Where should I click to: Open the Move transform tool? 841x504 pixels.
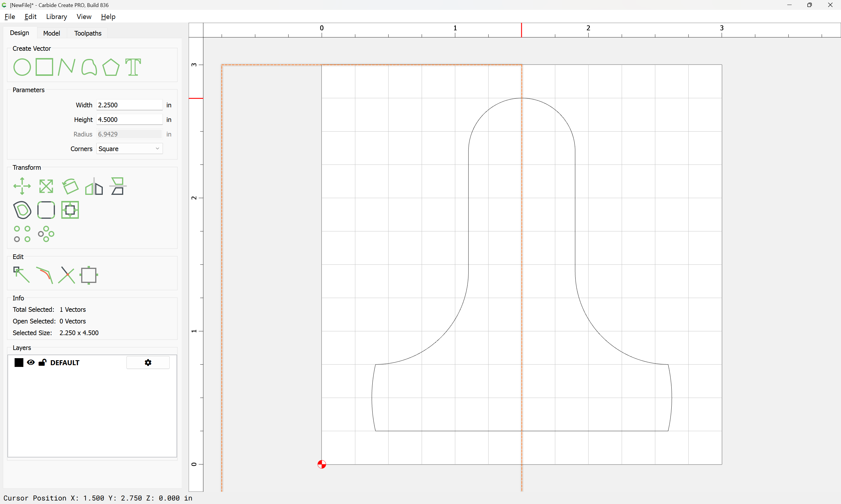point(22,186)
